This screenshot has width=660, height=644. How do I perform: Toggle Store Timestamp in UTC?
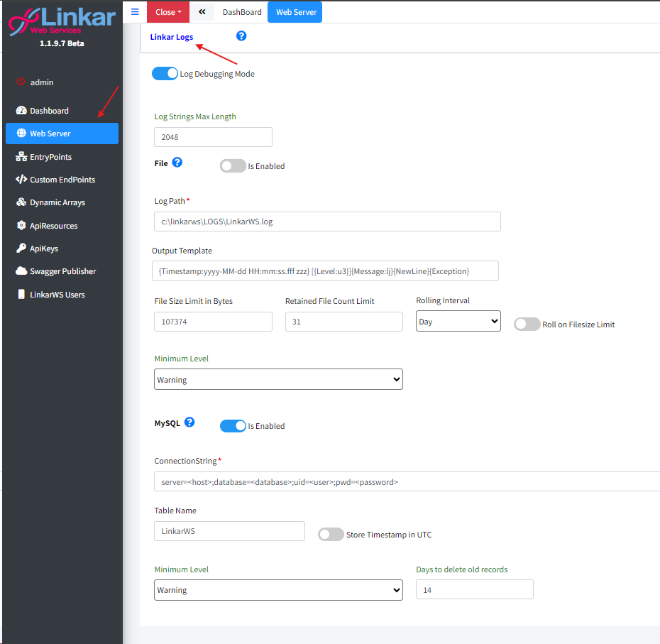point(331,535)
